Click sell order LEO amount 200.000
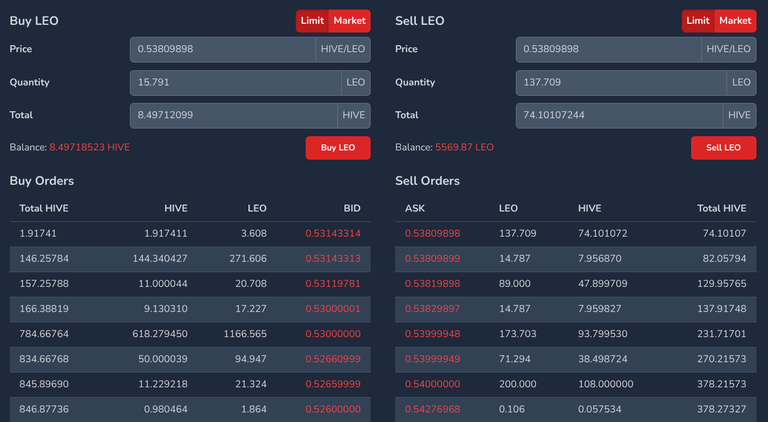768x422 pixels. pos(518,384)
